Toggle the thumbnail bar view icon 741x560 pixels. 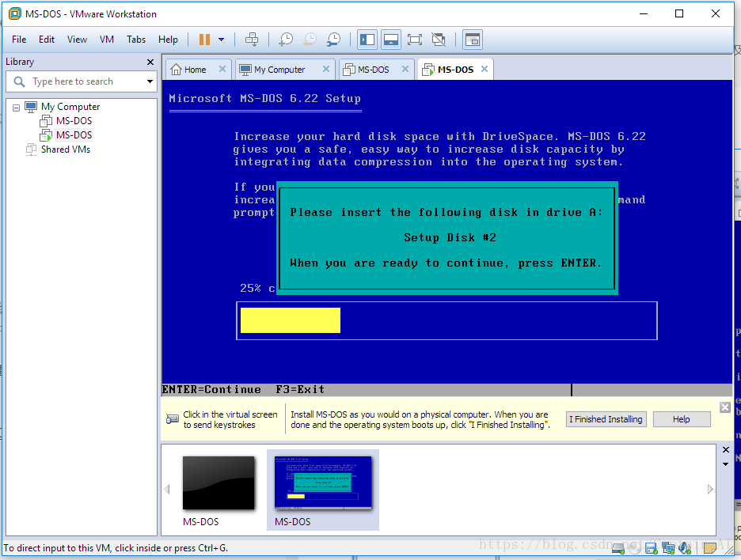pyautogui.click(x=391, y=40)
